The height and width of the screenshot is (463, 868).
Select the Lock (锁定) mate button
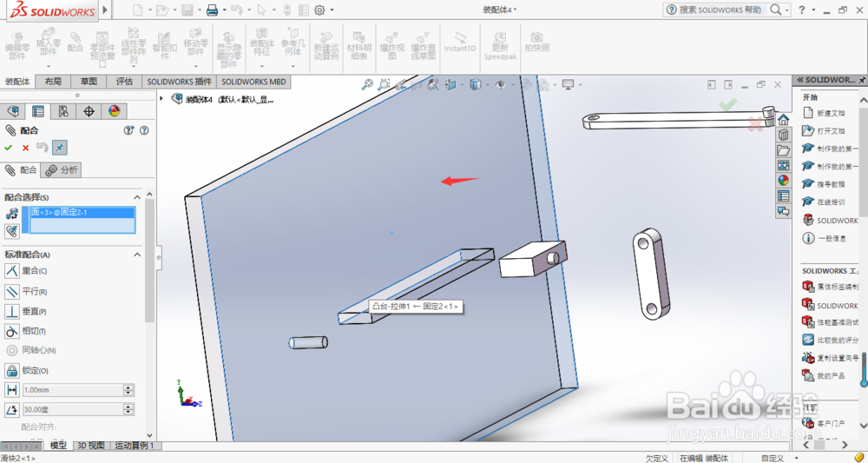[x=12, y=371]
